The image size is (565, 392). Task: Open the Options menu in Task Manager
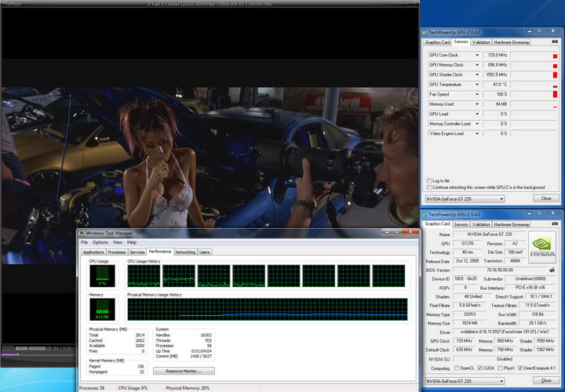(x=100, y=242)
